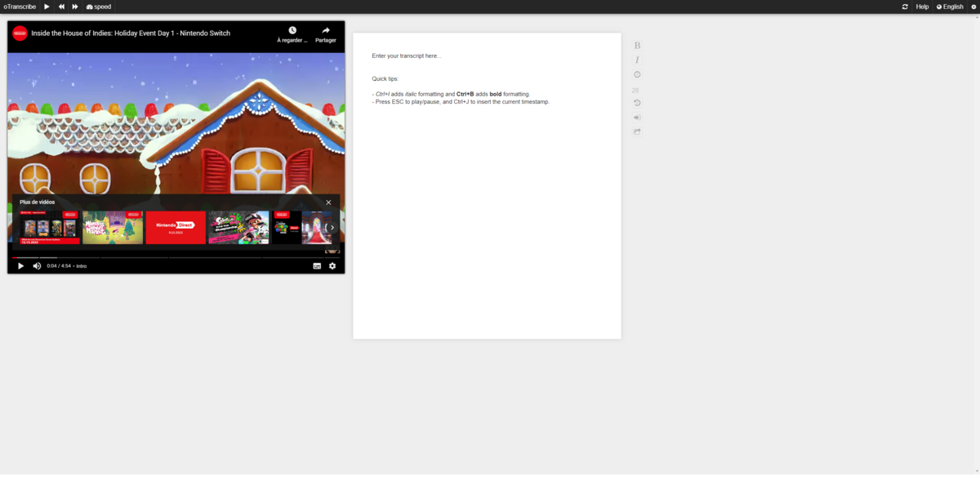Click the oTranscribe logo text

click(x=20, y=7)
